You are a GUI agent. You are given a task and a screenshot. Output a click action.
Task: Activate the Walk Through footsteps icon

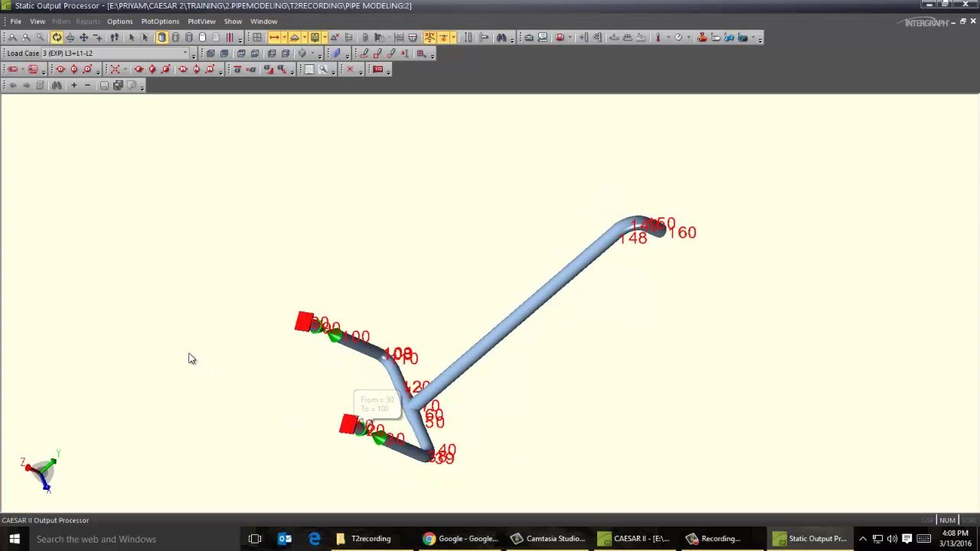114,37
